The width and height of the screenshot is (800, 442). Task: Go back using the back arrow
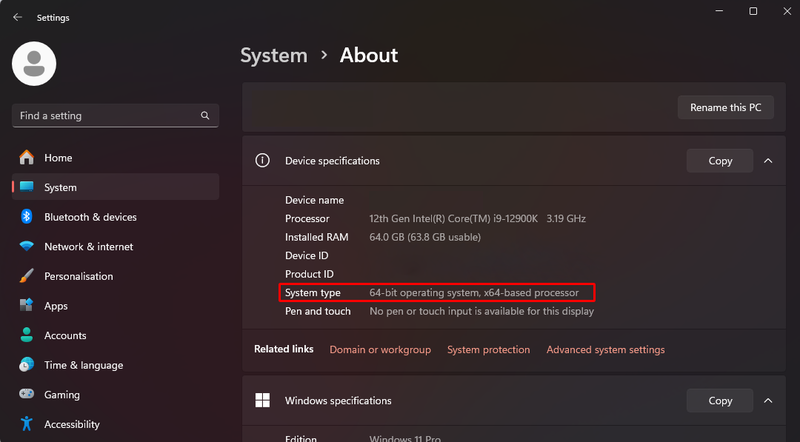click(17, 17)
